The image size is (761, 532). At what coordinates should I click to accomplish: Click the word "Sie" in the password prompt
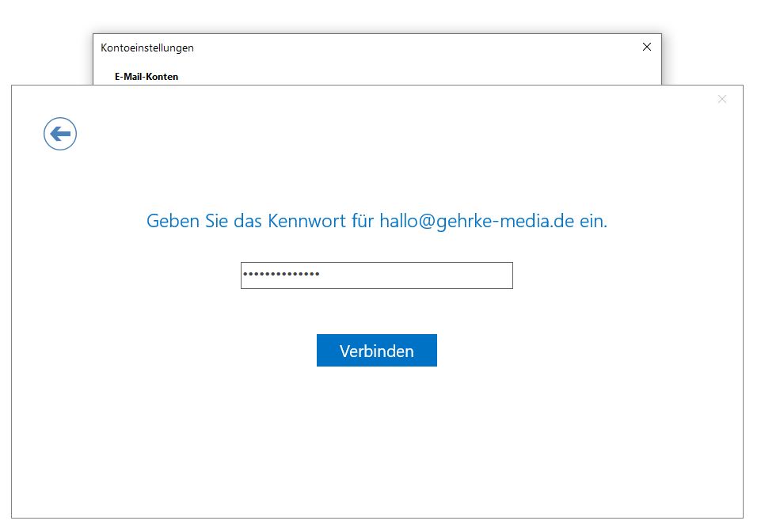point(216,221)
